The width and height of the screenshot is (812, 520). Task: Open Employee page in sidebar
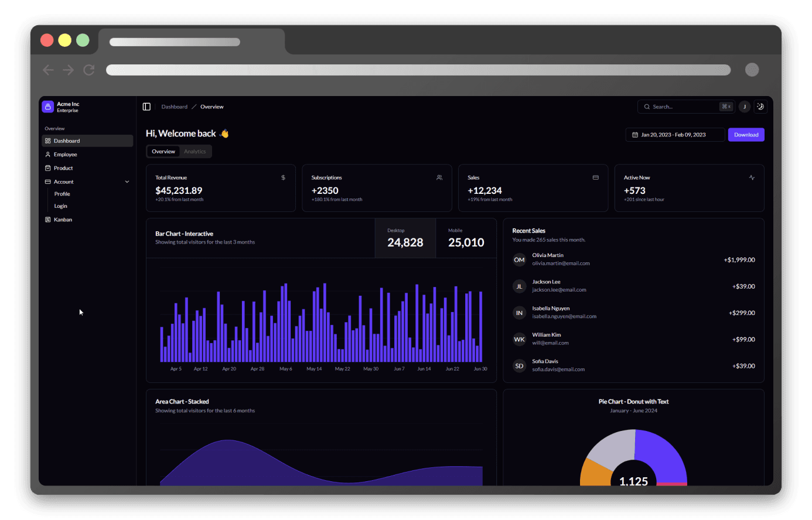65,155
